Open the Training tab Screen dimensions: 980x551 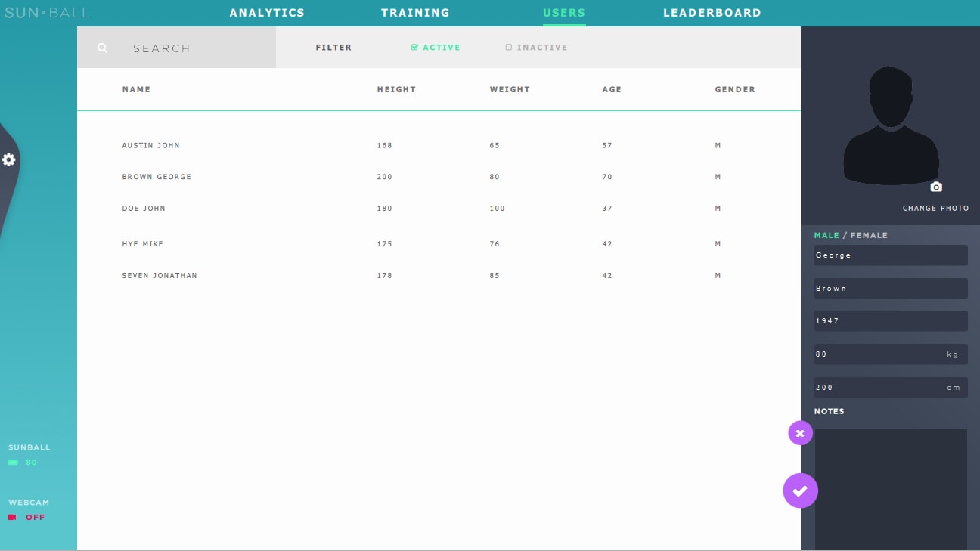415,13
